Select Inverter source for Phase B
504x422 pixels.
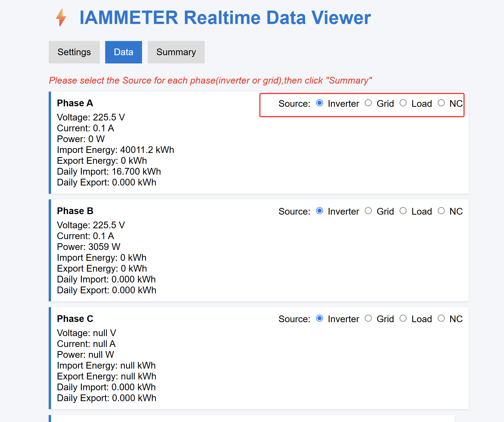(x=319, y=211)
